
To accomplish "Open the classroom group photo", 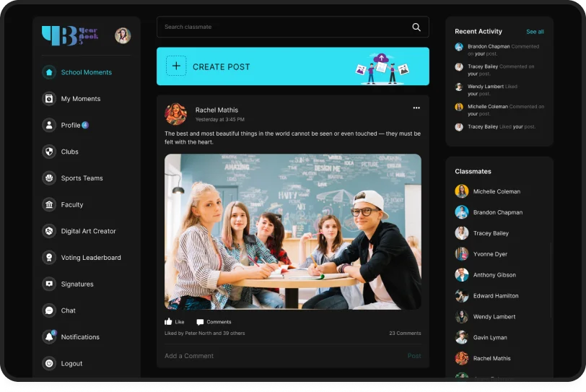I will (x=292, y=231).
